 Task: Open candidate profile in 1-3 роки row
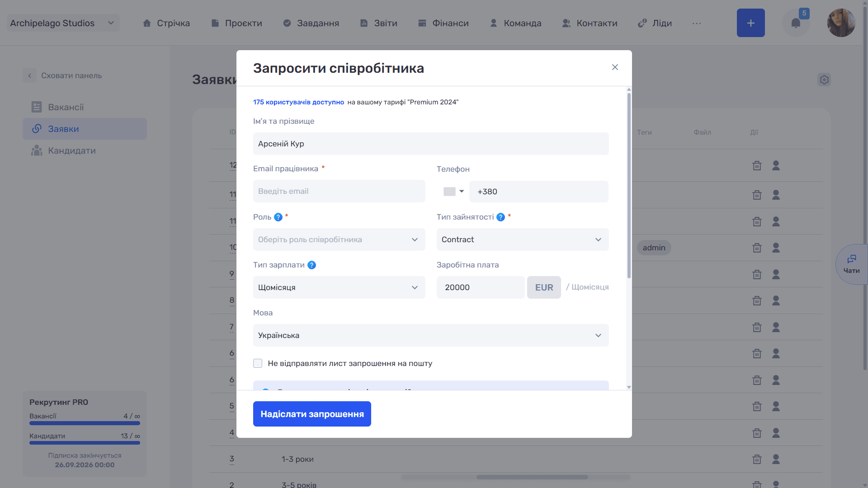coord(776,459)
